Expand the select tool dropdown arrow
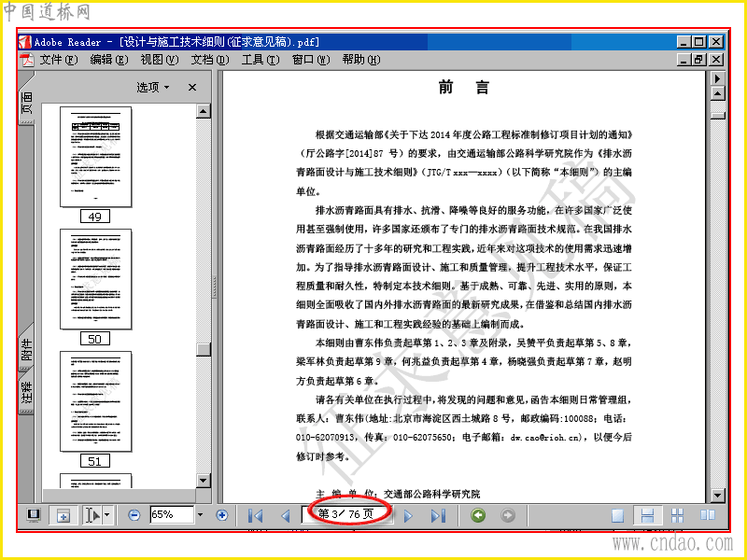Viewport: 747px width, 560px height. click(107, 515)
